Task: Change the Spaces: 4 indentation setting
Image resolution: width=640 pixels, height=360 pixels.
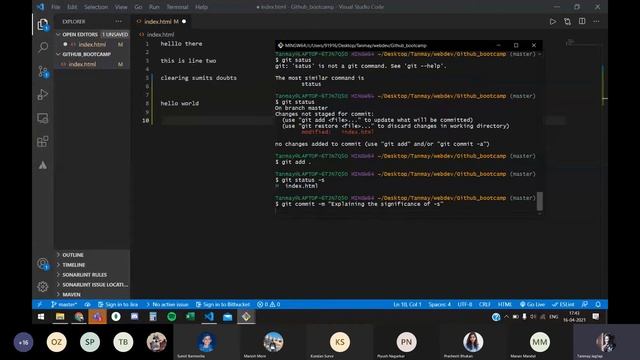Action: pyautogui.click(x=440, y=304)
